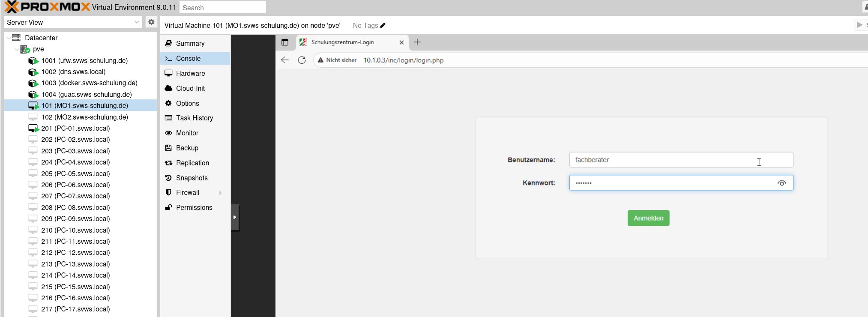Viewport: 868px width, 317px height.
Task: Click the browser back arrow
Action: tap(285, 60)
